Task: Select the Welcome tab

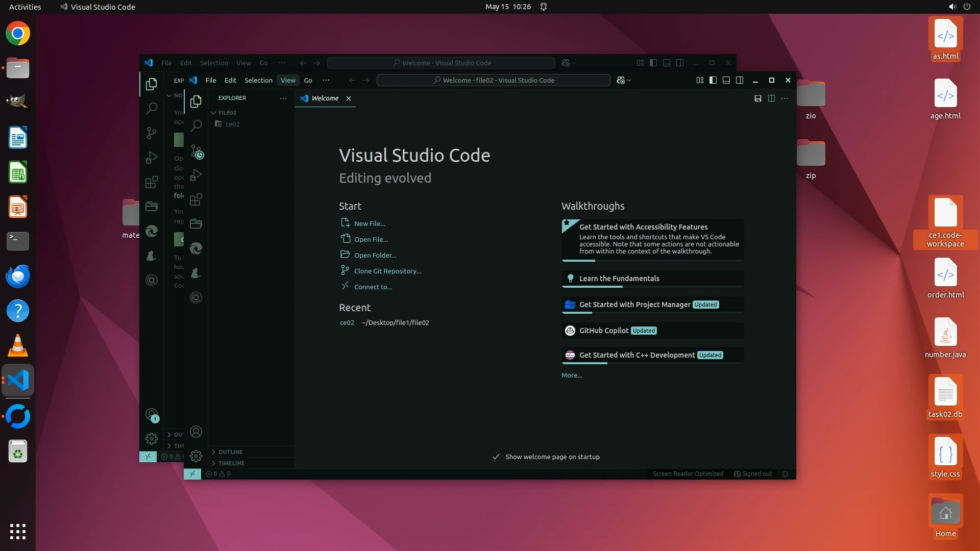Action: 325,98
